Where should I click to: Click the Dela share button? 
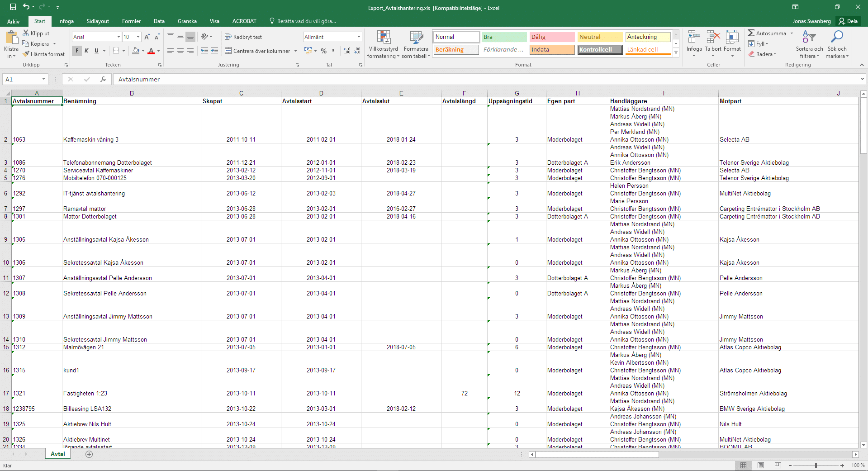click(x=848, y=21)
